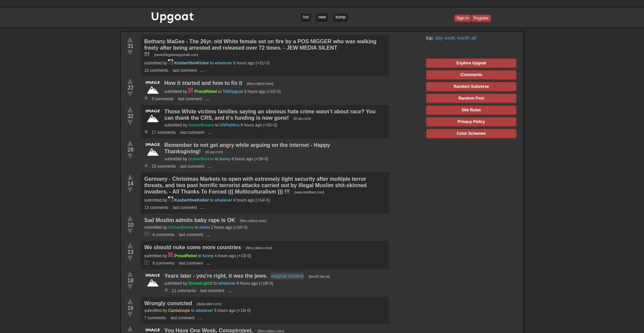644x333 pixels.
Task: Open the Site Rules sidebar button
Action: point(471,110)
